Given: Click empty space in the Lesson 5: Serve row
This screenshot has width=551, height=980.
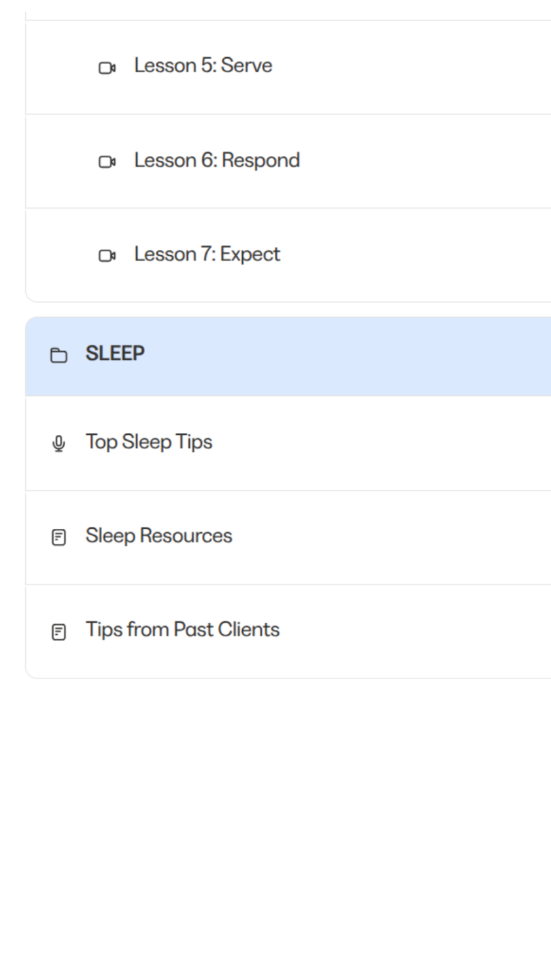Looking at the screenshot, I should (x=422, y=67).
